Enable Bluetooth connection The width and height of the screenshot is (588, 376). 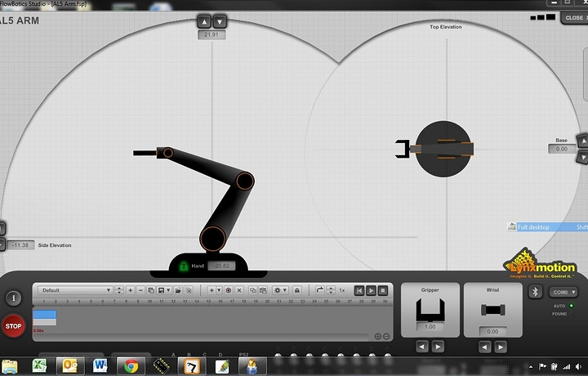click(536, 292)
